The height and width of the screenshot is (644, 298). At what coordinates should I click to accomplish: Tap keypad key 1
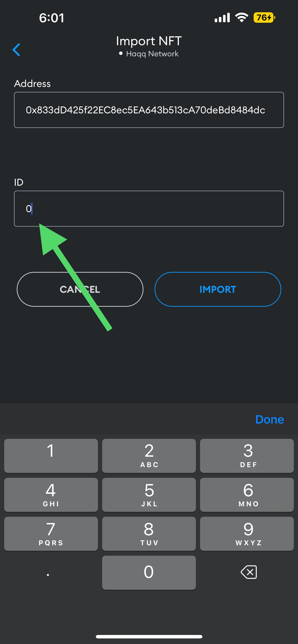[x=51, y=456]
